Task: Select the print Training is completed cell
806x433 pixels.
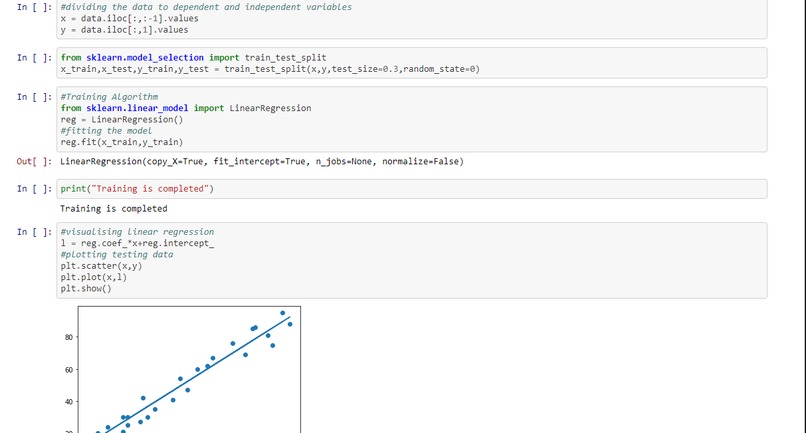Action: [x=412, y=189]
